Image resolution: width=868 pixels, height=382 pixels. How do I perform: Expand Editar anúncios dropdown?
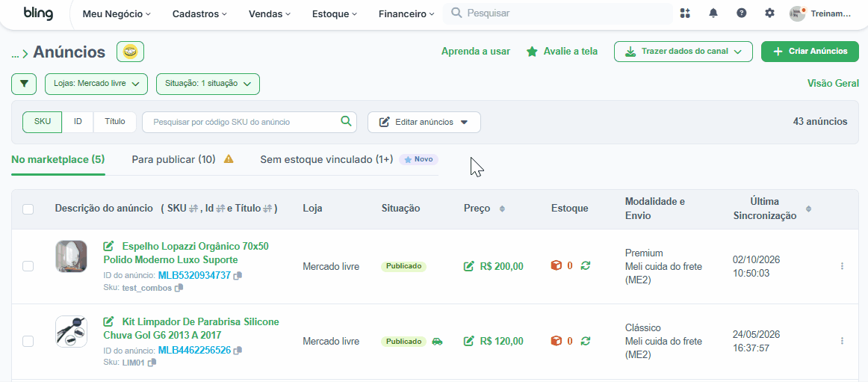point(424,122)
